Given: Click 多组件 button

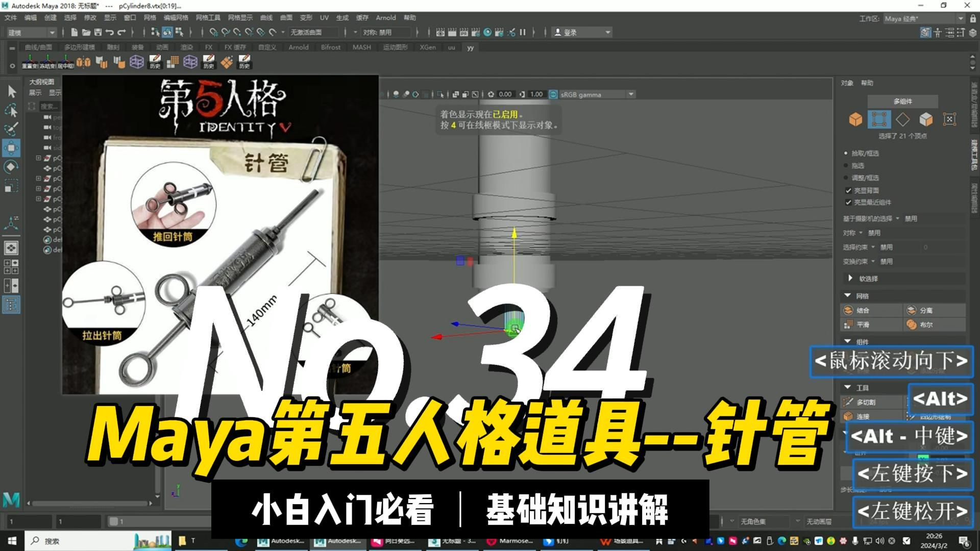Looking at the screenshot, I should [x=902, y=101].
